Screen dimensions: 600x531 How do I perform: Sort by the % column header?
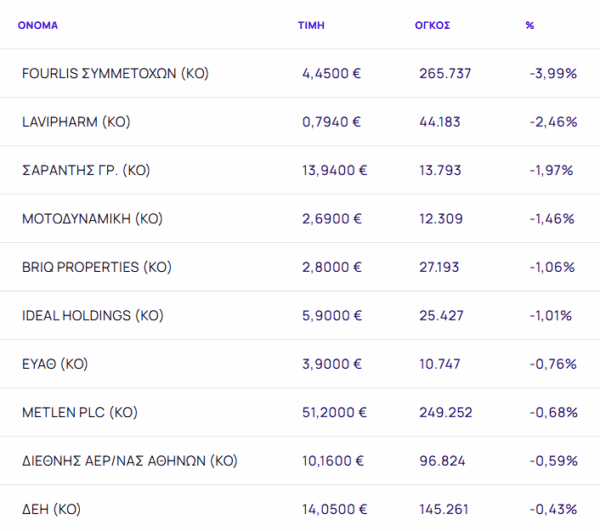point(530,25)
